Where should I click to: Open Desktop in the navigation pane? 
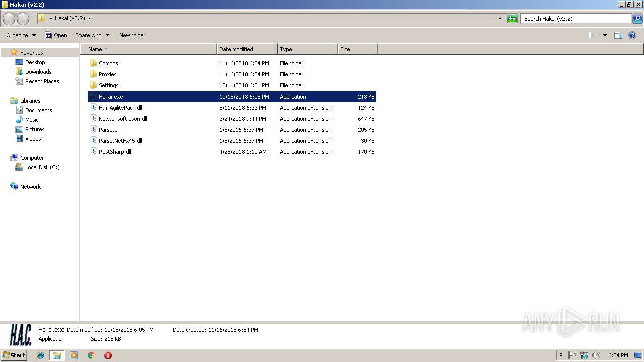[x=35, y=62]
